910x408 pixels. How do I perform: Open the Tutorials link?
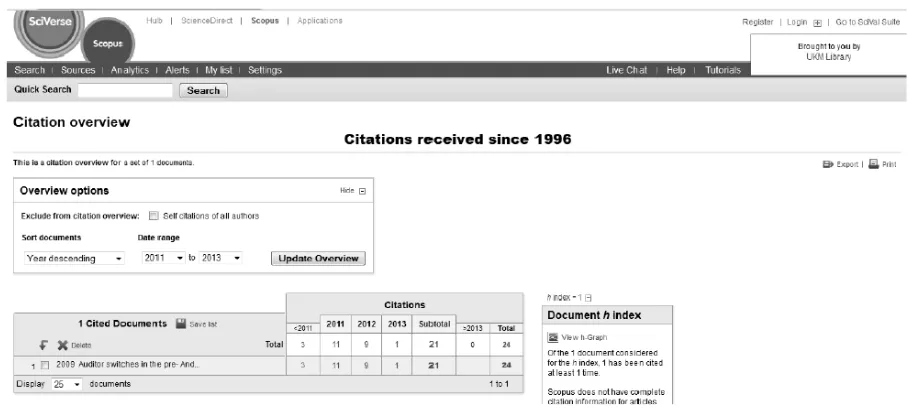point(723,70)
